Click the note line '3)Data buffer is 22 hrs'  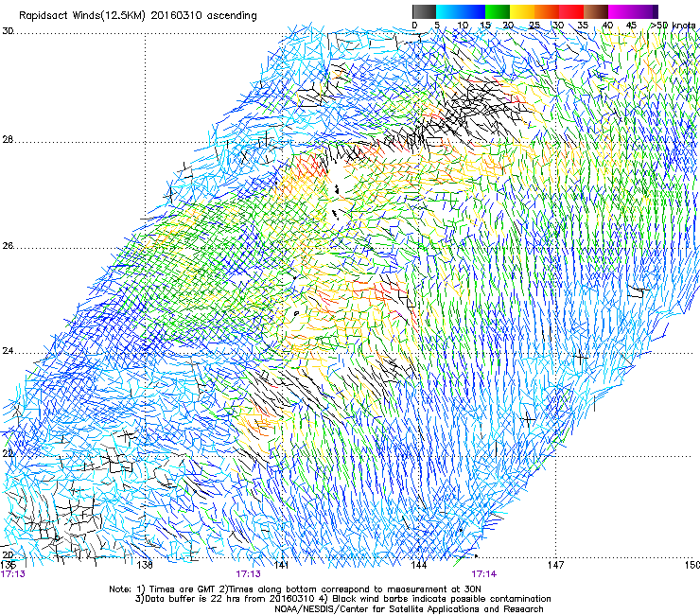[x=342, y=599]
